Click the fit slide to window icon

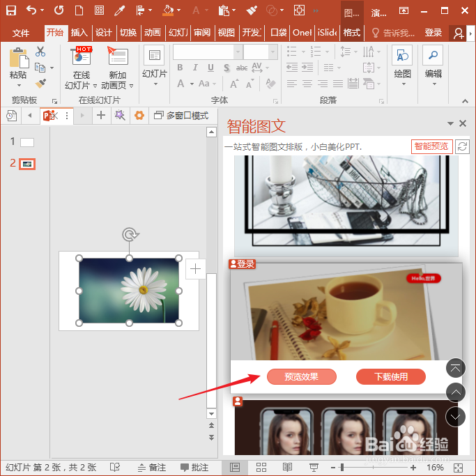point(458,468)
